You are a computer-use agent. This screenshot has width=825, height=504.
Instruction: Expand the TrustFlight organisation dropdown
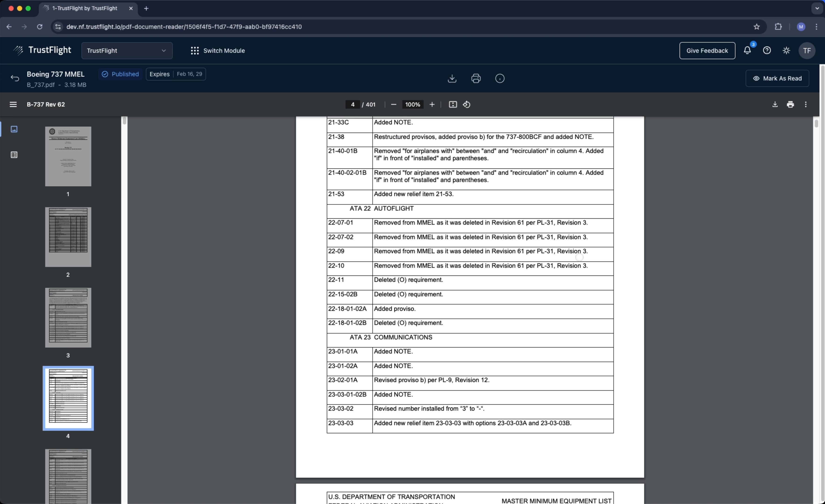click(x=126, y=51)
